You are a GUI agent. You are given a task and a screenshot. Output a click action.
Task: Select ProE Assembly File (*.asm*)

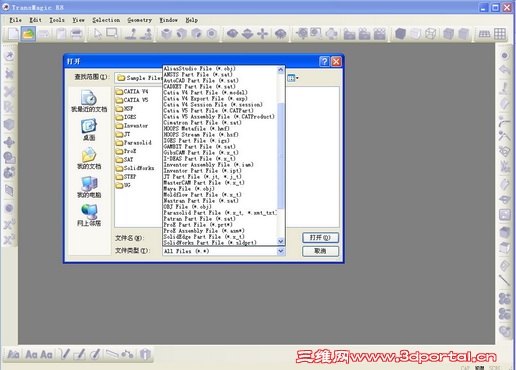coord(204,230)
